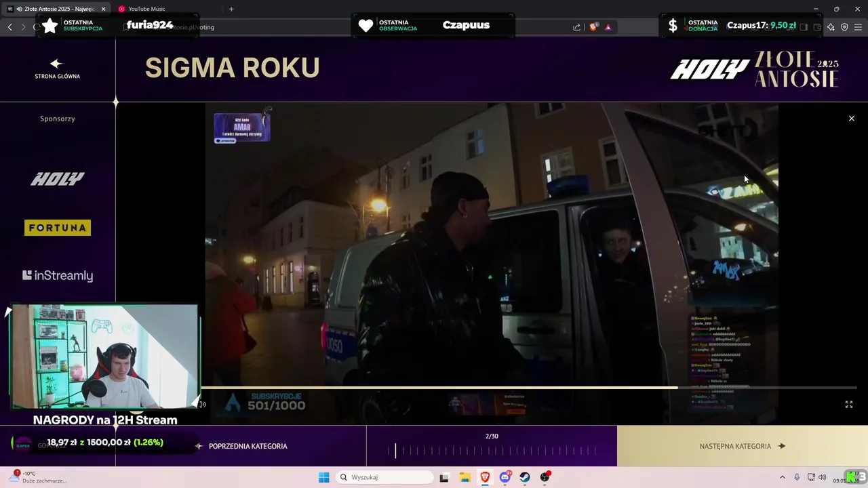Click the video volume speaker icon
This screenshot has height=488, width=868.
(202, 405)
